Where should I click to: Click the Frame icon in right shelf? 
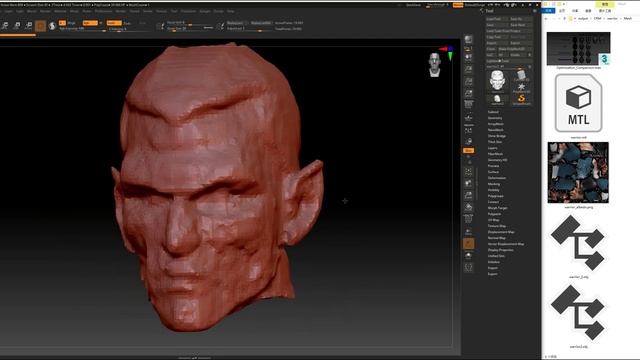[468, 171]
